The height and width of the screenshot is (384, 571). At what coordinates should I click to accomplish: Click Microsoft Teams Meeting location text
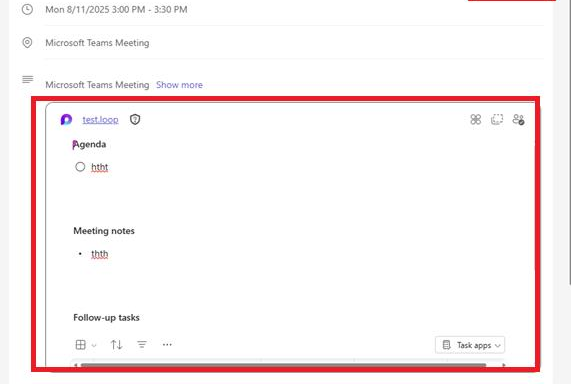click(x=97, y=43)
